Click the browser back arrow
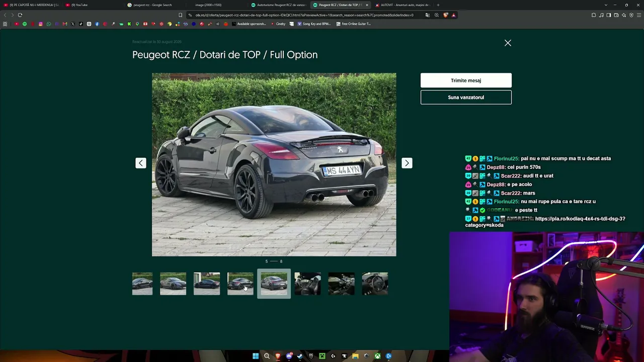 click(x=5, y=15)
